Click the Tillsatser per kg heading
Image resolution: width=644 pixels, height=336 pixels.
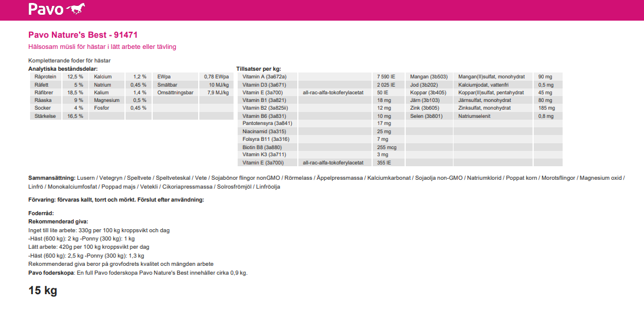(x=258, y=69)
